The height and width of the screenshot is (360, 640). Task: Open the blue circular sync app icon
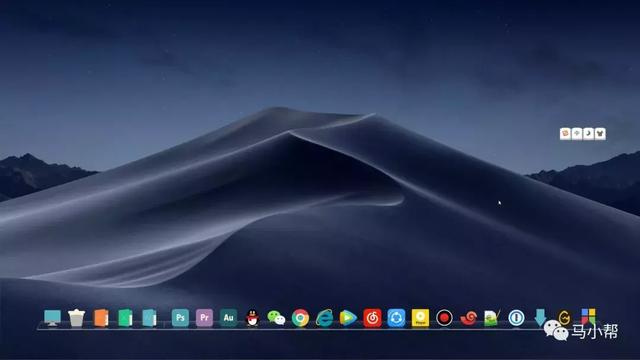pyautogui.click(x=396, y=318)
